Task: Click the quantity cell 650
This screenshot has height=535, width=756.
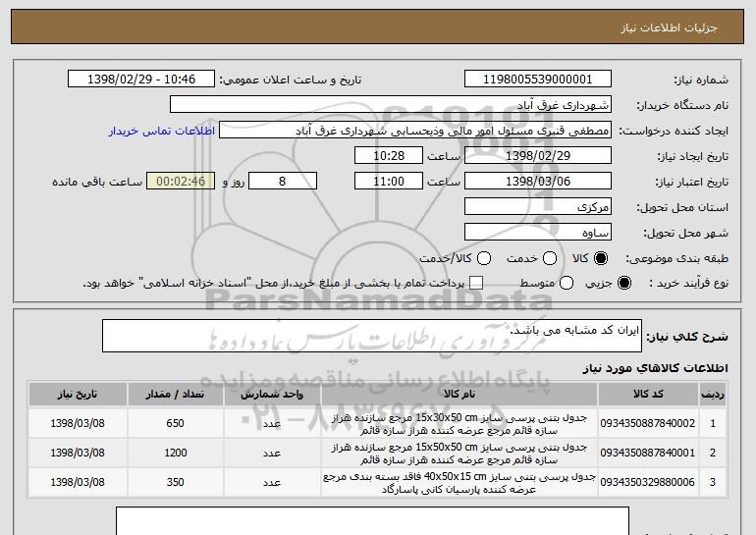Action: [175, 423]
